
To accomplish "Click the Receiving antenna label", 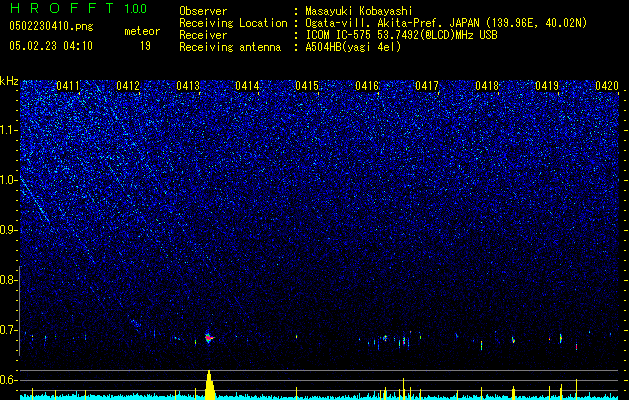I will [x=230, y=47].
